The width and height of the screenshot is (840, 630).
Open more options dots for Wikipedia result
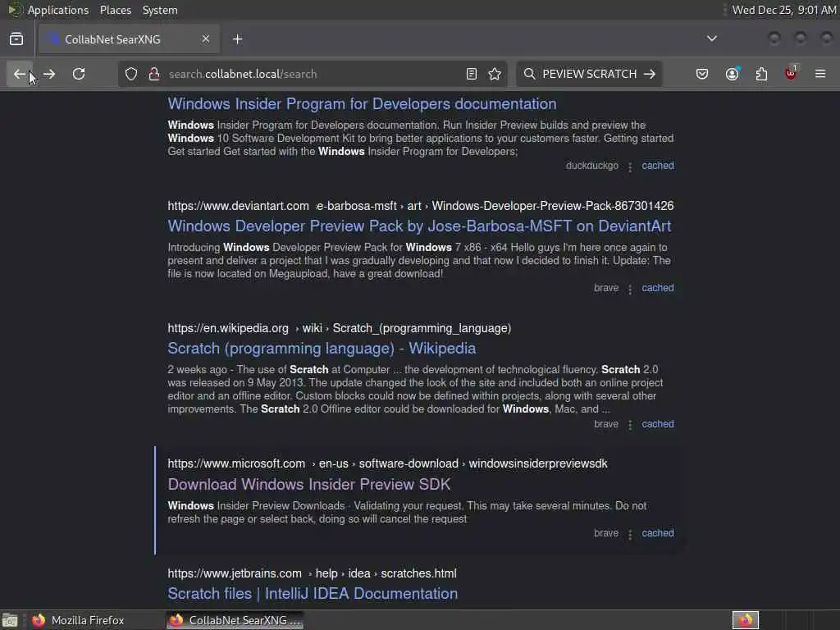click(630, 426)
